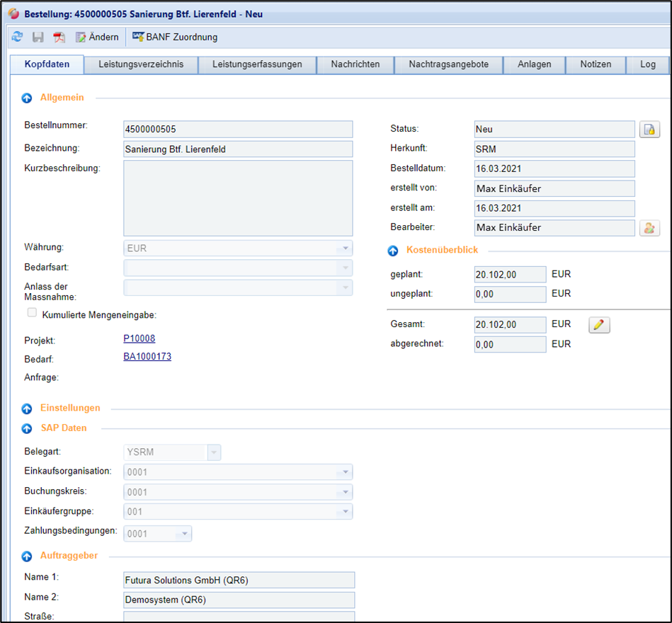This screenshot has height=623, width=672.
Task: Enable Kumulierte Mengeneingabe checkbox
Action: tap(31, 313)
